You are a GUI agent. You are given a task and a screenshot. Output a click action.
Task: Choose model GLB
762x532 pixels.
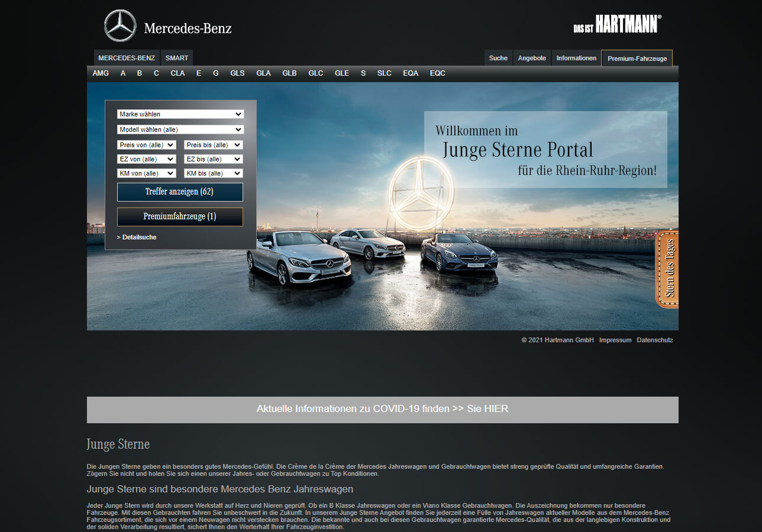tap(289, 73)
